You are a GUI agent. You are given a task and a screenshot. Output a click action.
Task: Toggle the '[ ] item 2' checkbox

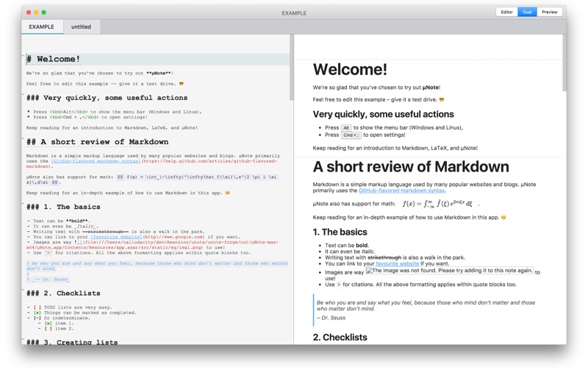pyautogui.click(x=48, y=328)
